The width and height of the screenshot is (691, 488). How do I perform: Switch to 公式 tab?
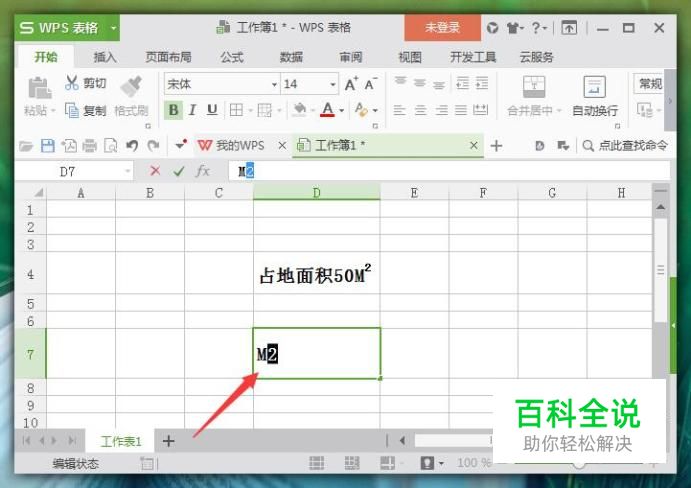pyautogui.click(x=232, y=57)
